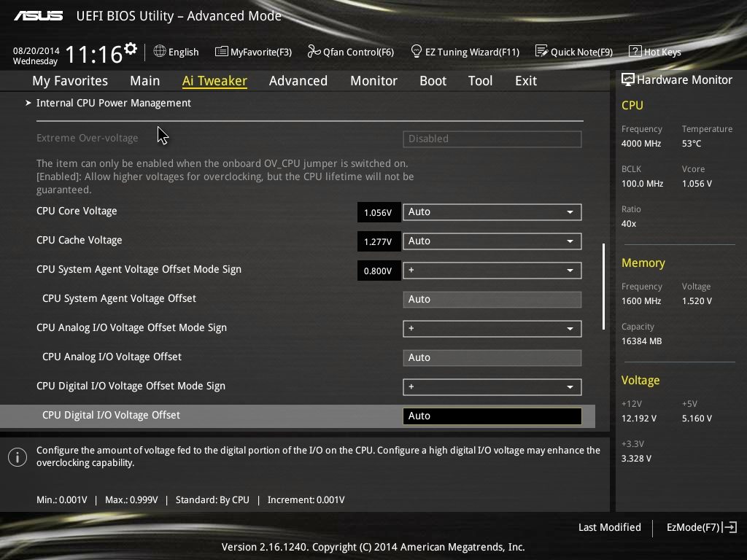
Task: Open Last Modified log
Action: coord(609,527)
